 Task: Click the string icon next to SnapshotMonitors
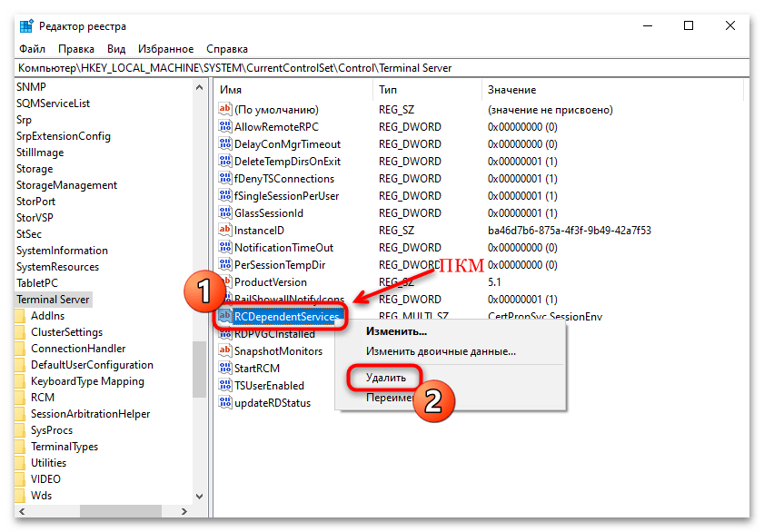(x=224, y=350)
